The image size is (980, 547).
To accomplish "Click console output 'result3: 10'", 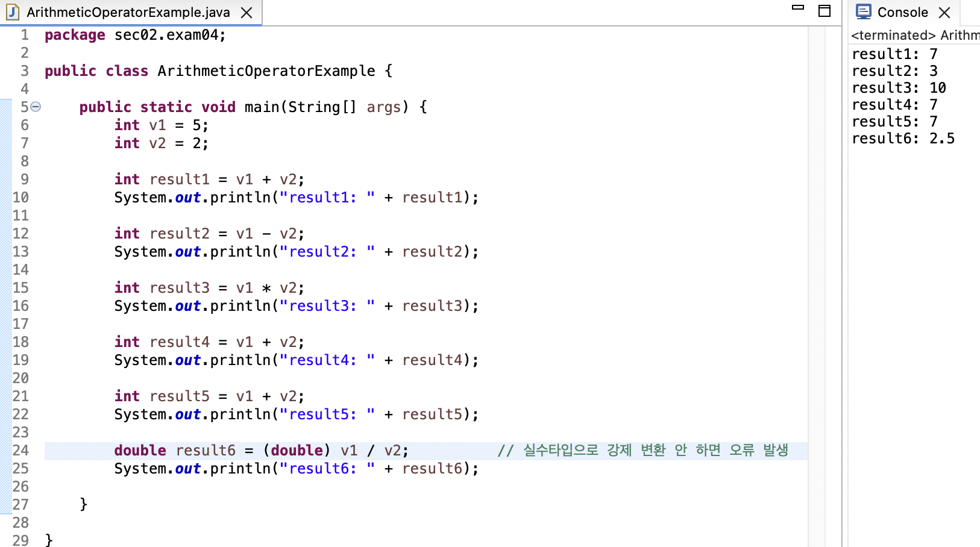I will (899, 88).
